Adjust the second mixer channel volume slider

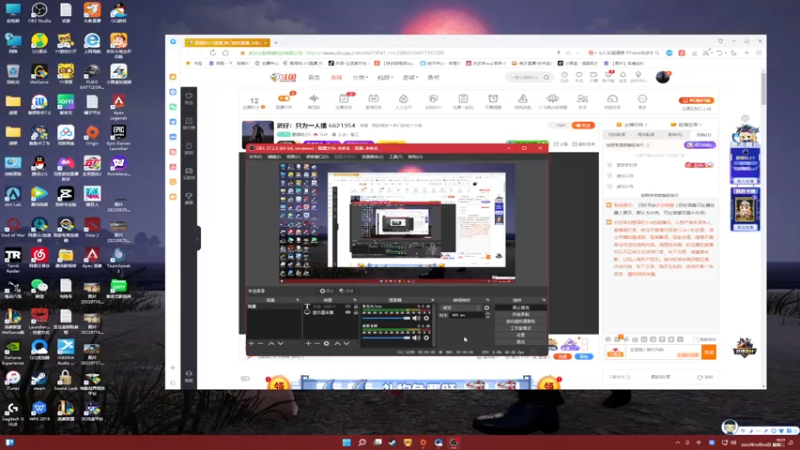(x=386, y=337)
